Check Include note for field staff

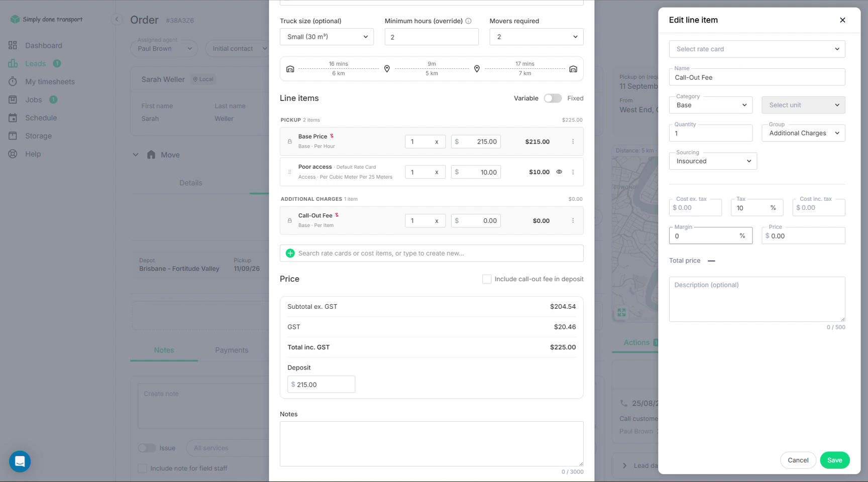[x=143, y=468]
